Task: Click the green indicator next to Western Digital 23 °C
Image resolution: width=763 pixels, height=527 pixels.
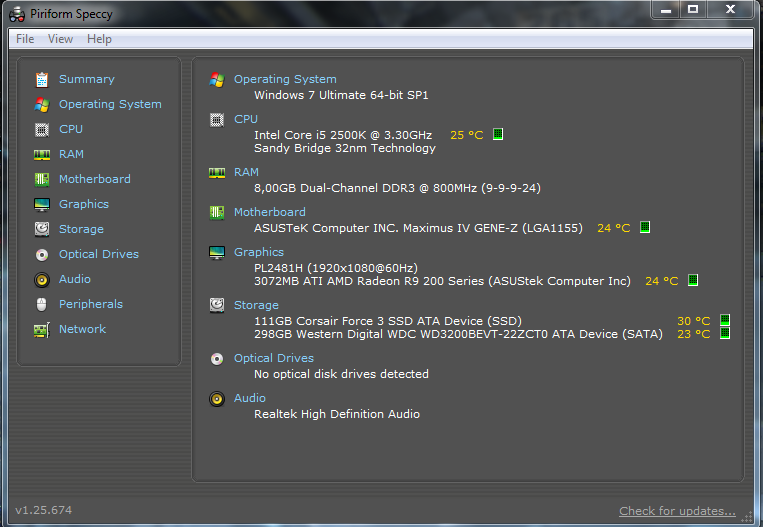Action: (725, 333)
